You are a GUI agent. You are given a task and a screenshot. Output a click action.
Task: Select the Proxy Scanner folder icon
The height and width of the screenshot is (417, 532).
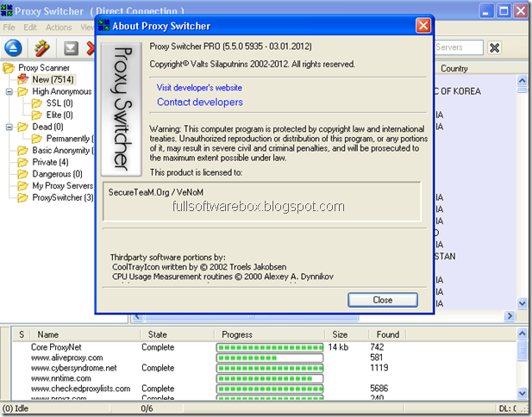click(x=9, y=68)
